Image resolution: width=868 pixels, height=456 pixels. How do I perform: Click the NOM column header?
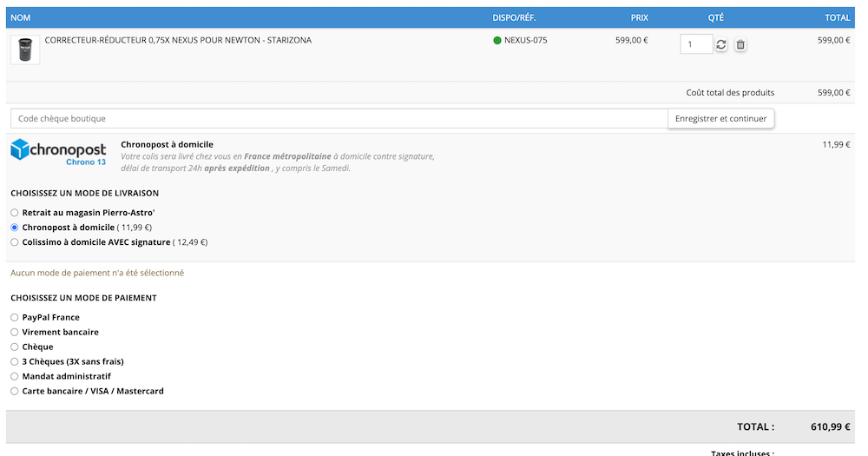tap(20, 17)
